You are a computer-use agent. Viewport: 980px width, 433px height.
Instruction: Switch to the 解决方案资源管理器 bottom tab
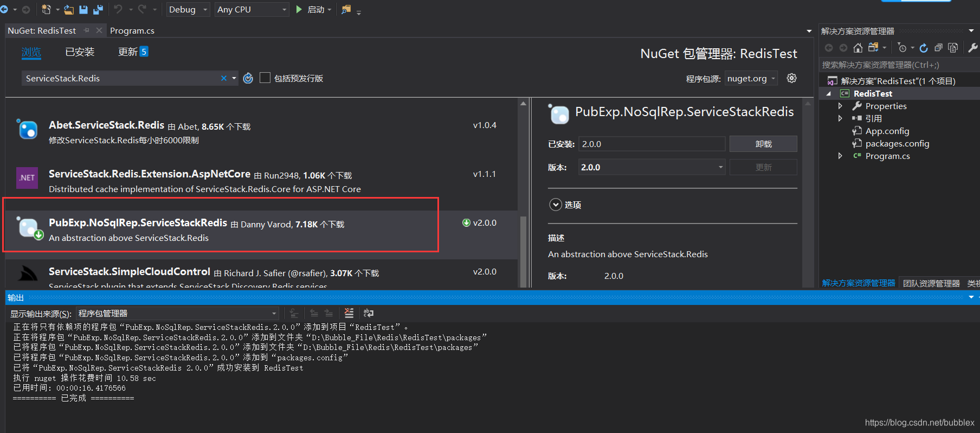click(859, 283)
